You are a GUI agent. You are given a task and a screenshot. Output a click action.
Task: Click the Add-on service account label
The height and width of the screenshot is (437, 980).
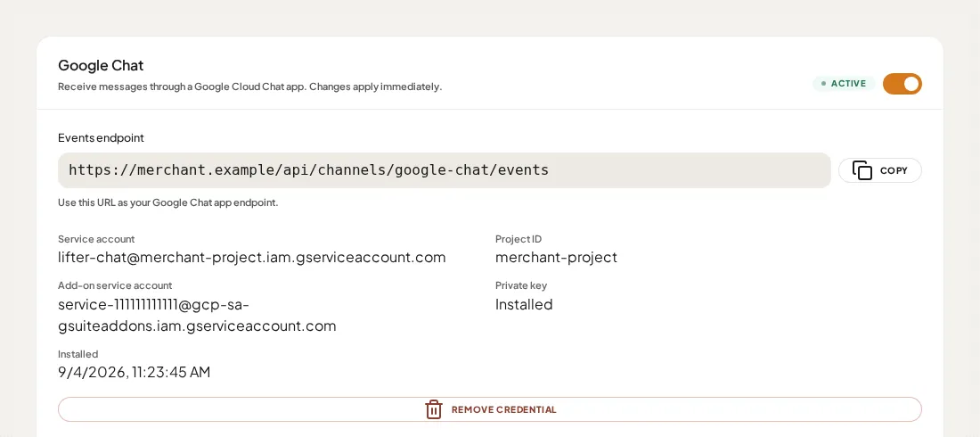click(x=115, y=285)
